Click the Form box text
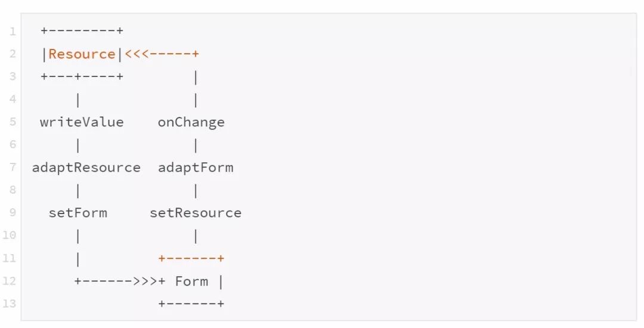 191,281
